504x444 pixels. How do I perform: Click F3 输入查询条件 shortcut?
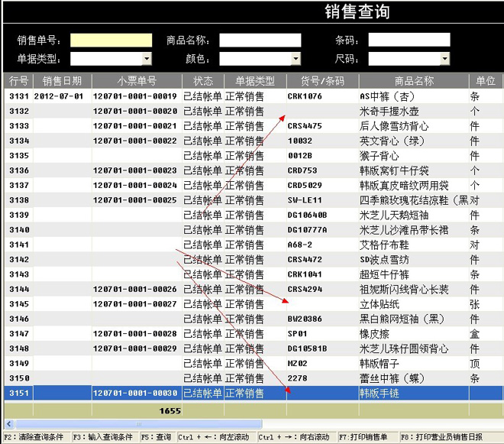coord(103,437)
